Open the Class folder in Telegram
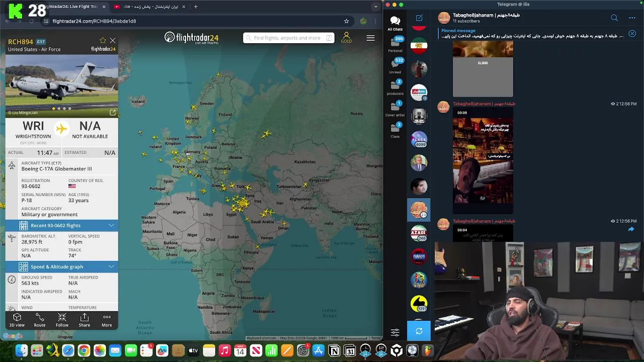 pyautogui.click(x=395, y=130)
